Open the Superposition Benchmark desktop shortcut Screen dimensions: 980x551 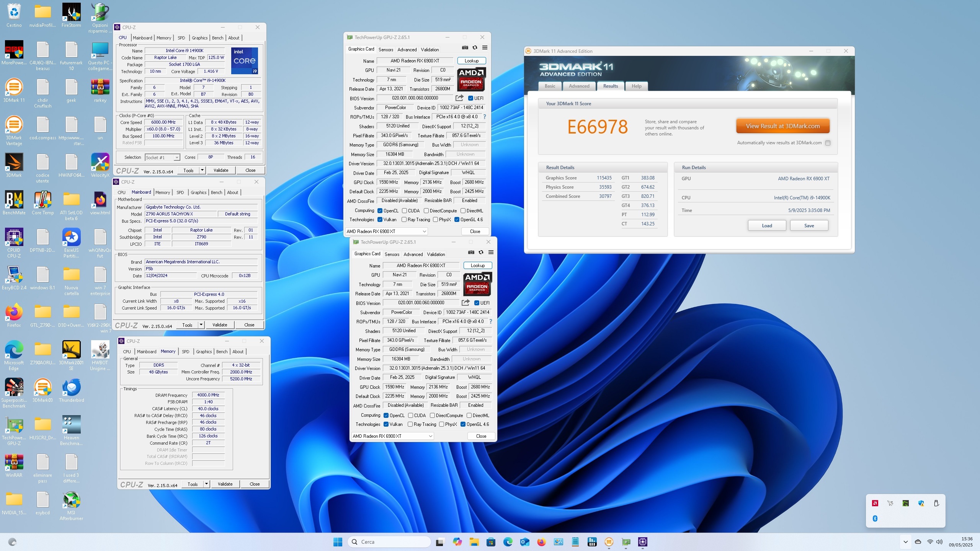[14, 393]
